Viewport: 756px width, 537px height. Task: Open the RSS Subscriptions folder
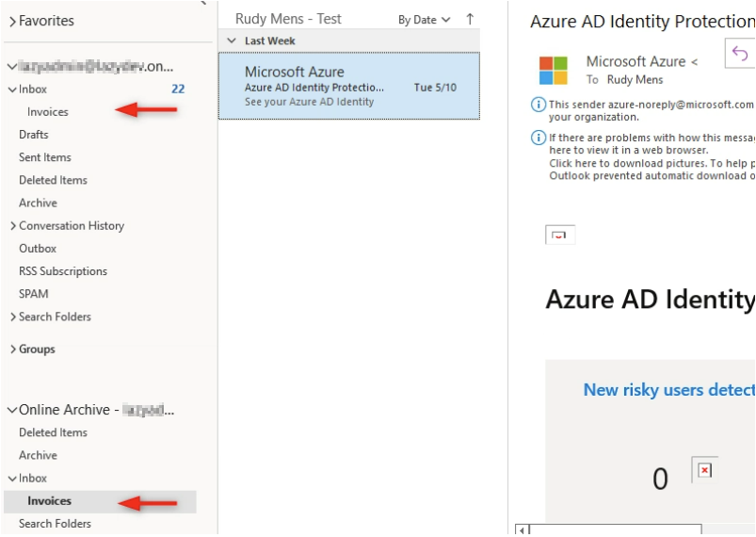63,271
